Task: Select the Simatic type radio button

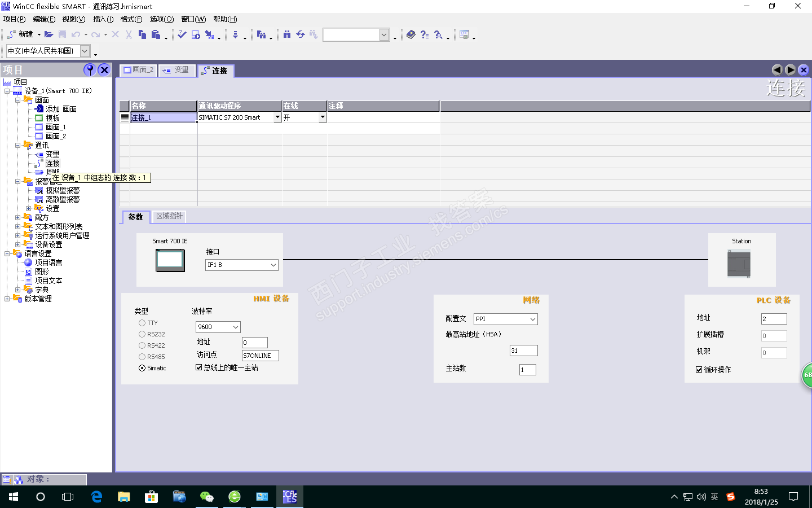Action: (142, 368)
